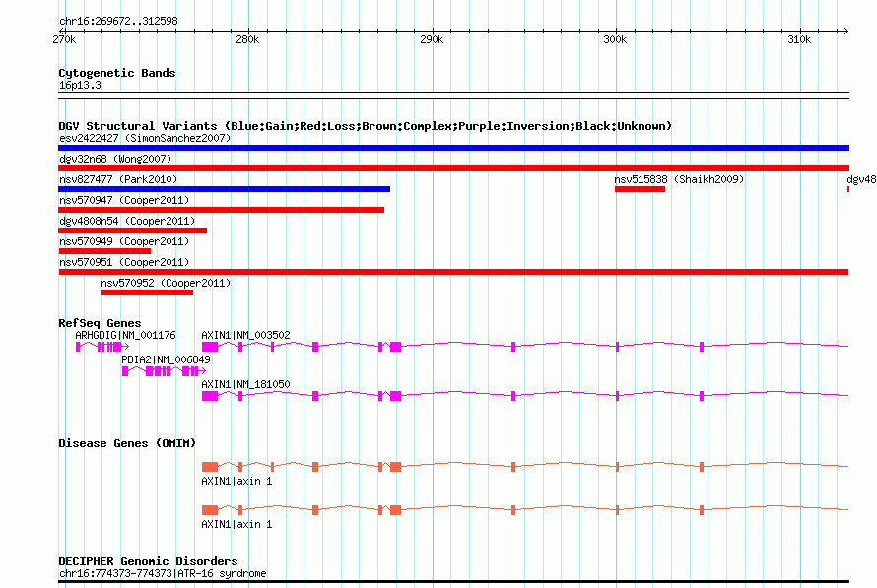Click the 290k ruler tick label
The width and height of the screenshot is (877, 588).
click(x=432, y=39)
